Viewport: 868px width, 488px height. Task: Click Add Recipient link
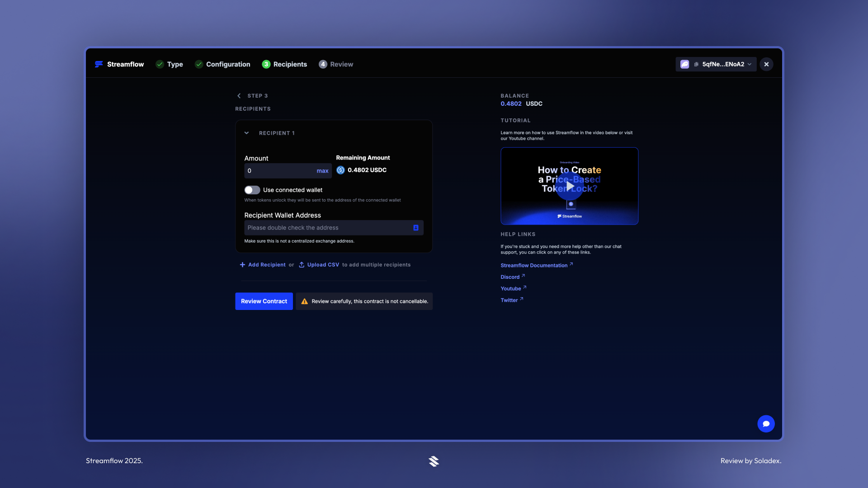263,265
